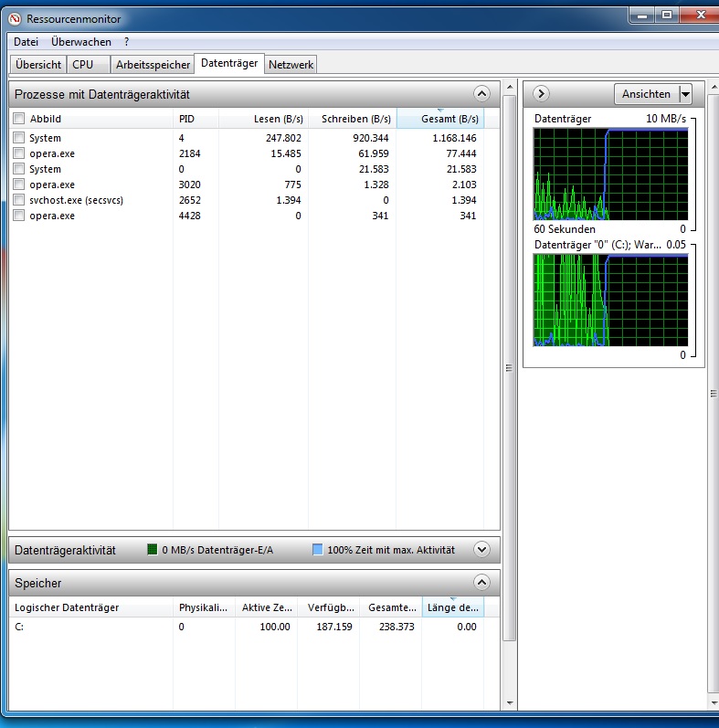Image resolution: width=719 pixels, height=728 pixels.
Task: Click the 187.159 available space value
Action: click(334, 627)
